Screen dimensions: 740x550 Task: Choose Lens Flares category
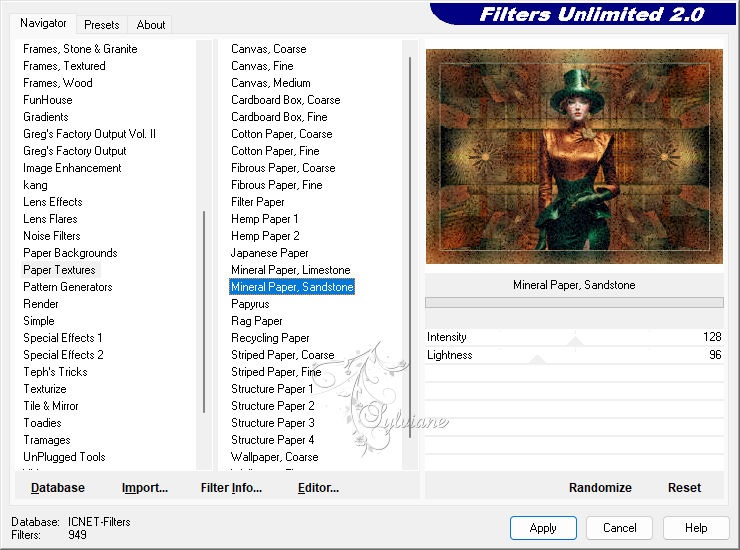(x=50, y=219)
